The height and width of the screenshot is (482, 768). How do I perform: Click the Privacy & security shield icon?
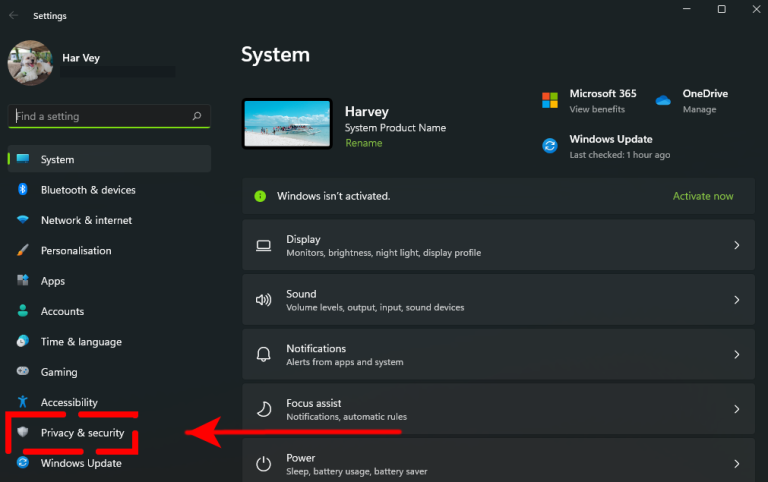coord(23,432)
